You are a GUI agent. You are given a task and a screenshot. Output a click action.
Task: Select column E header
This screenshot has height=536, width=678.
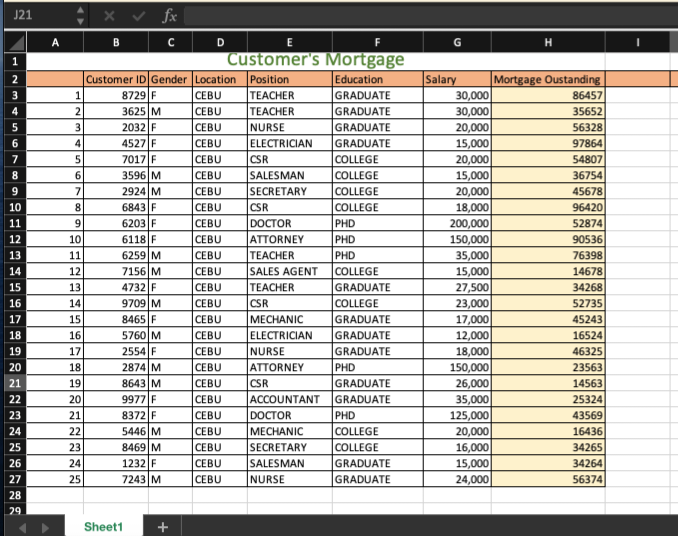tap(290, 42)
